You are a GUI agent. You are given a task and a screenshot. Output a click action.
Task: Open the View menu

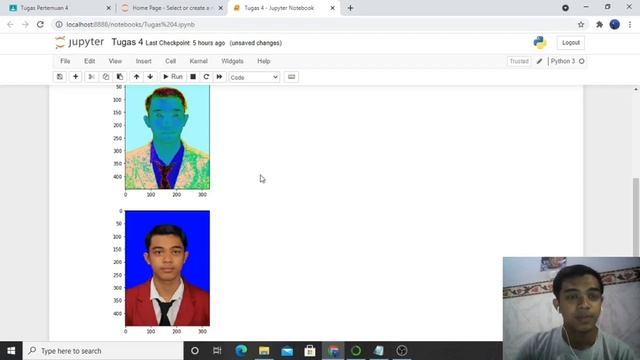point(115,61)
